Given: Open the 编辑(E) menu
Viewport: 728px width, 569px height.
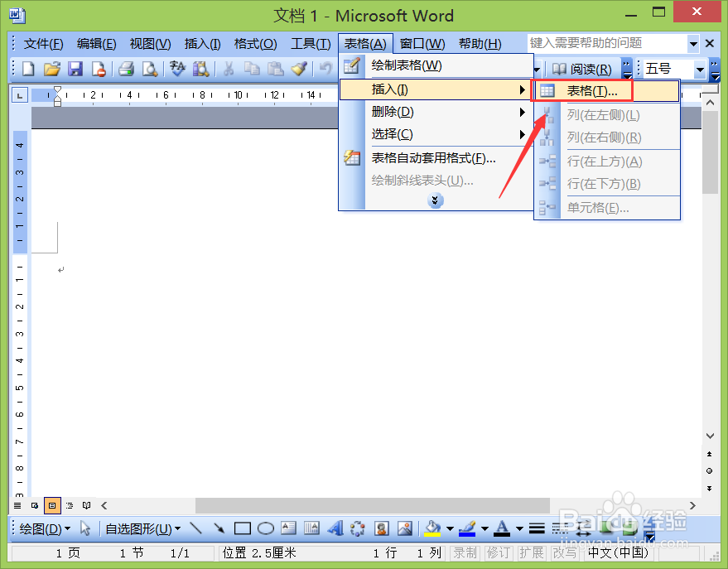Looking at the screenshot, I should (x=96, y=44).
